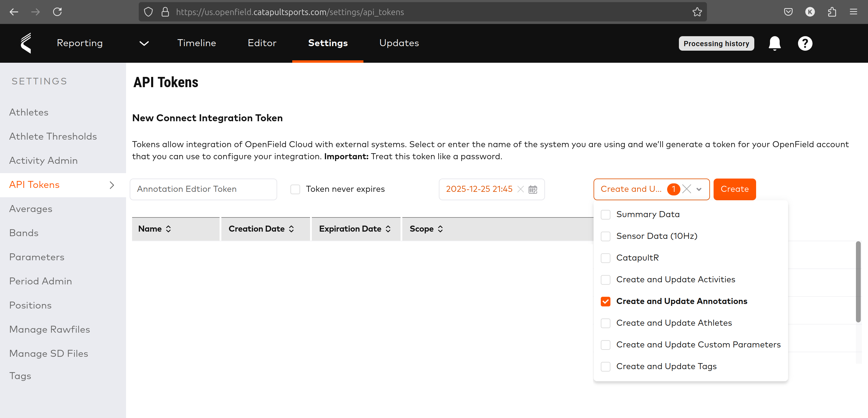Click the token name input field
This screenshot has height=418, width=868.
tap(204, 189)
